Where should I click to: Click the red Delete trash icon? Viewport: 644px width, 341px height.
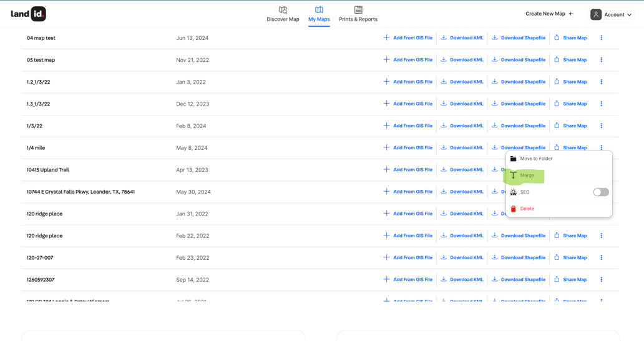pos(514,209)
